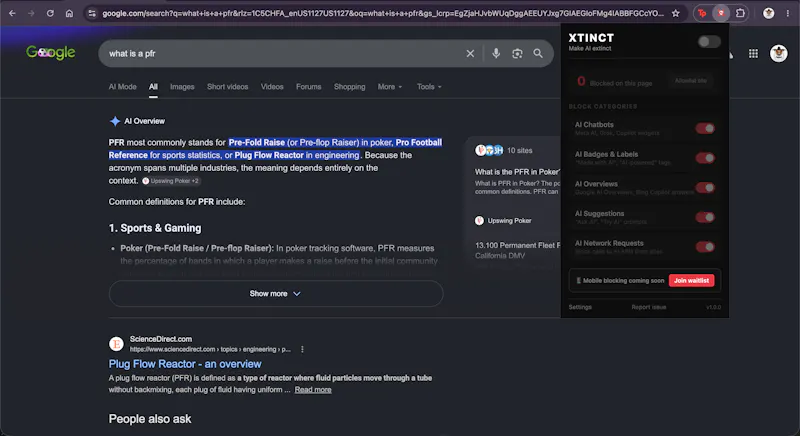
Task: Click the red Tp extension icon
Action: point(702,13)
